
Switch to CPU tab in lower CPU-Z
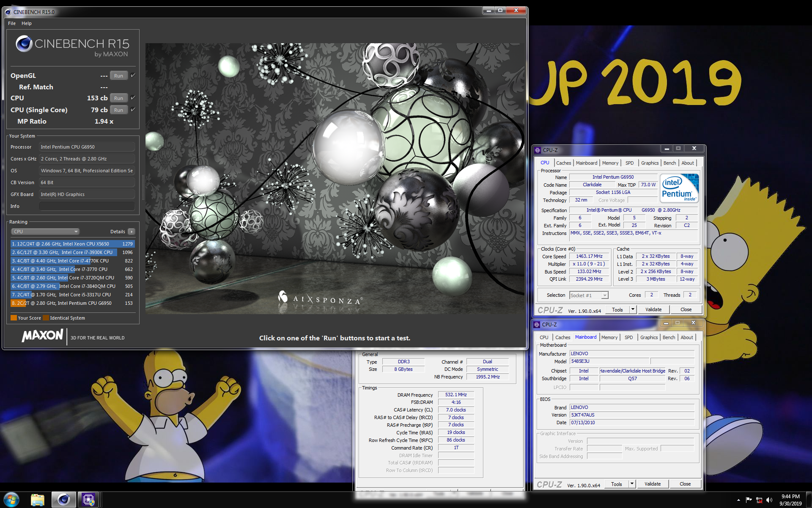(544, 337)
